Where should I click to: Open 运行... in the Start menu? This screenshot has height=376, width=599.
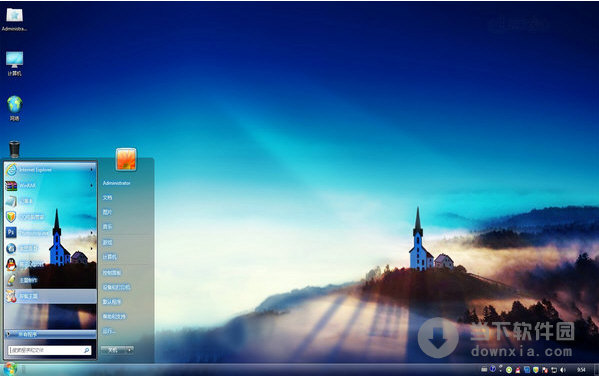[x=109, y=331]
